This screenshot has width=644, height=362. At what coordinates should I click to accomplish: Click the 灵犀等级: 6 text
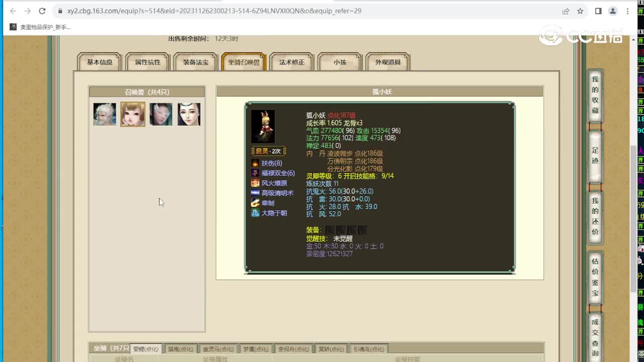pyautogui.click(x=324, y=176)
